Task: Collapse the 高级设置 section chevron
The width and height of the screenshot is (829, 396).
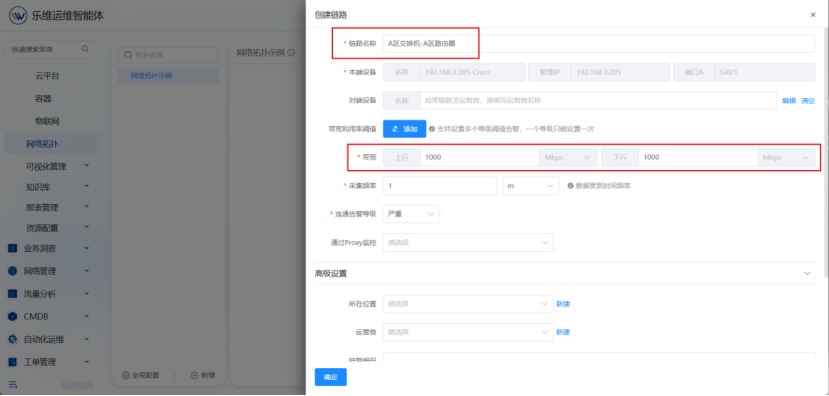Action: click(807, 273)
